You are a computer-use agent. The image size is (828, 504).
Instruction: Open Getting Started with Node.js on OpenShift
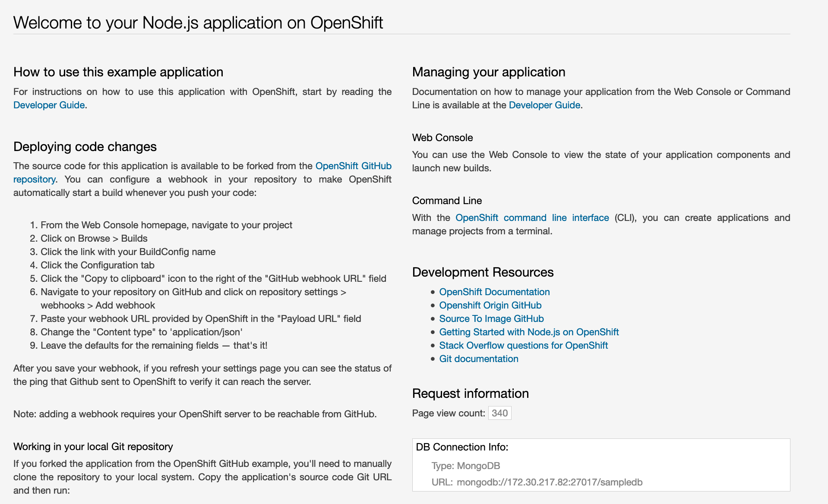(529, 332)
